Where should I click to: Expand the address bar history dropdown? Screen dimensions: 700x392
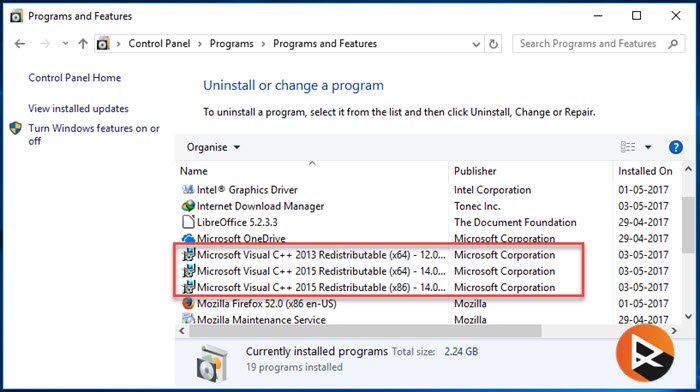click(476, 44)
